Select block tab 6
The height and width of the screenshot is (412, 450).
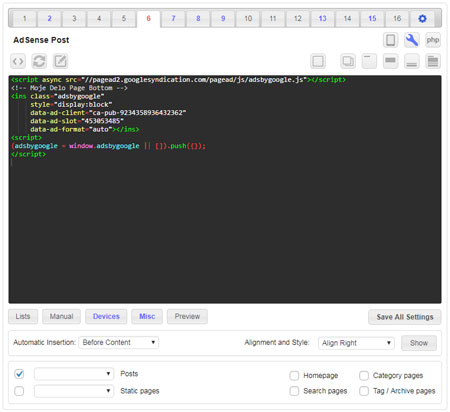point(148,18)
